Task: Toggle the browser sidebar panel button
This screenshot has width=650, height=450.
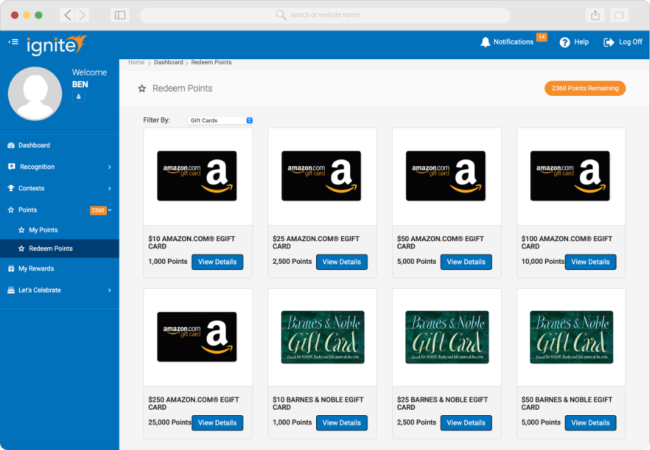Action: click(x=120, y=15)
